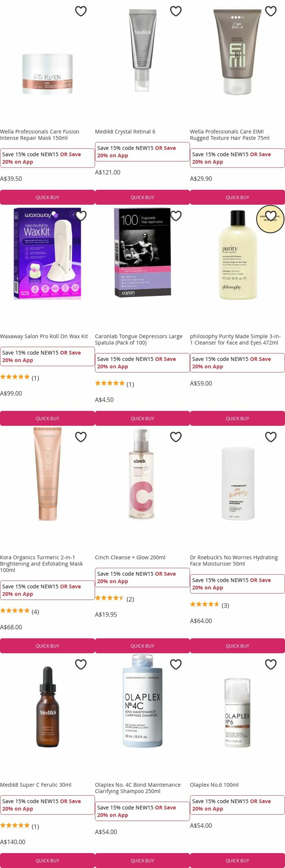View Waxaway Wax Kit product image
This screenshot has width=285, height=868.
[x=47, y=253]
